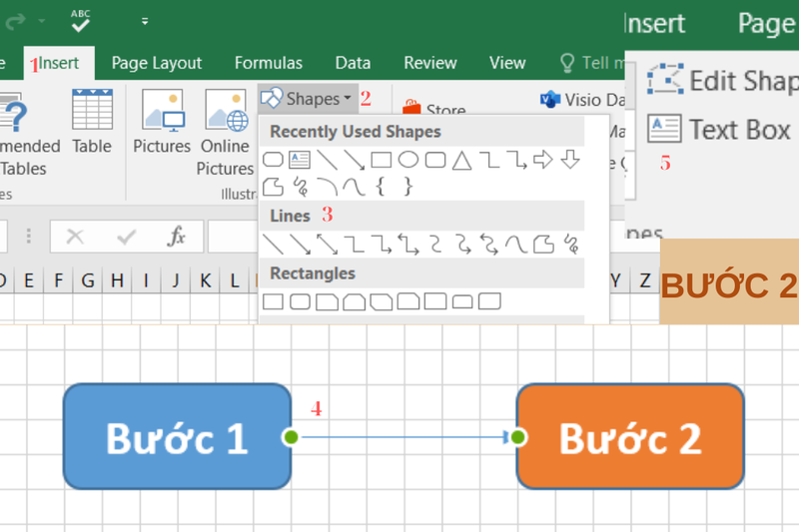Open the Review tab
The image size is (799, 532).
pyautogui.click(x=430, y=63)
